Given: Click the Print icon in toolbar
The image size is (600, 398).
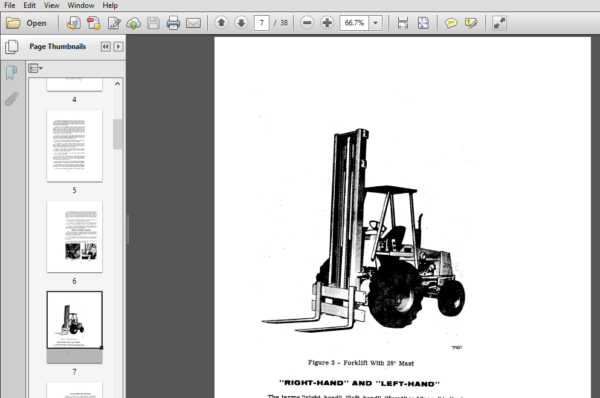Looking at the screenshot, I should (173, 23).
